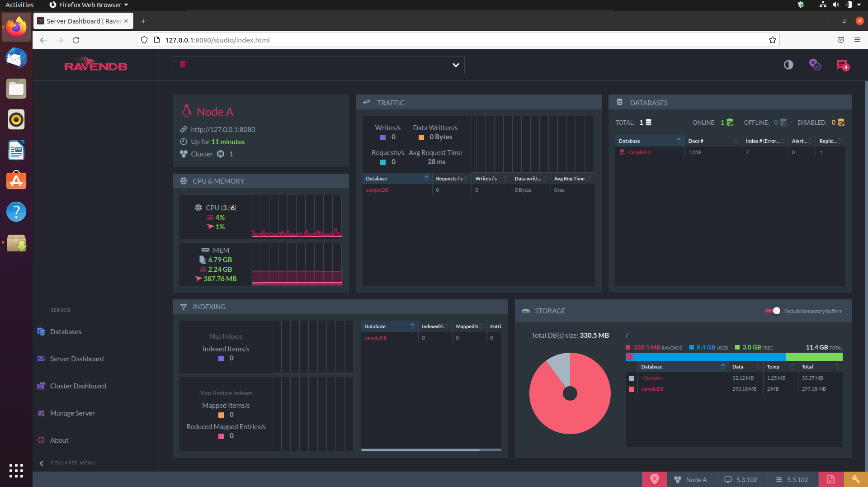
Task: Bookmark this page with the star icon
Action: tap(773, 40)
